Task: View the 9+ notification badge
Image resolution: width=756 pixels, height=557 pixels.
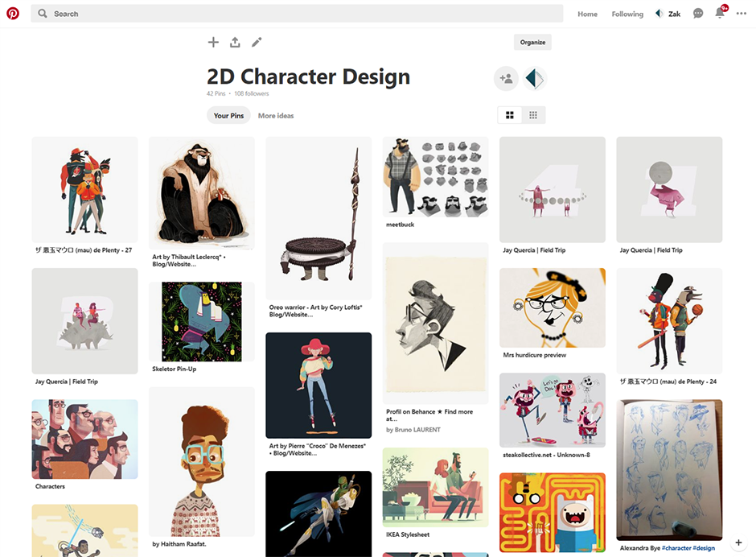Action: point(726,8)
